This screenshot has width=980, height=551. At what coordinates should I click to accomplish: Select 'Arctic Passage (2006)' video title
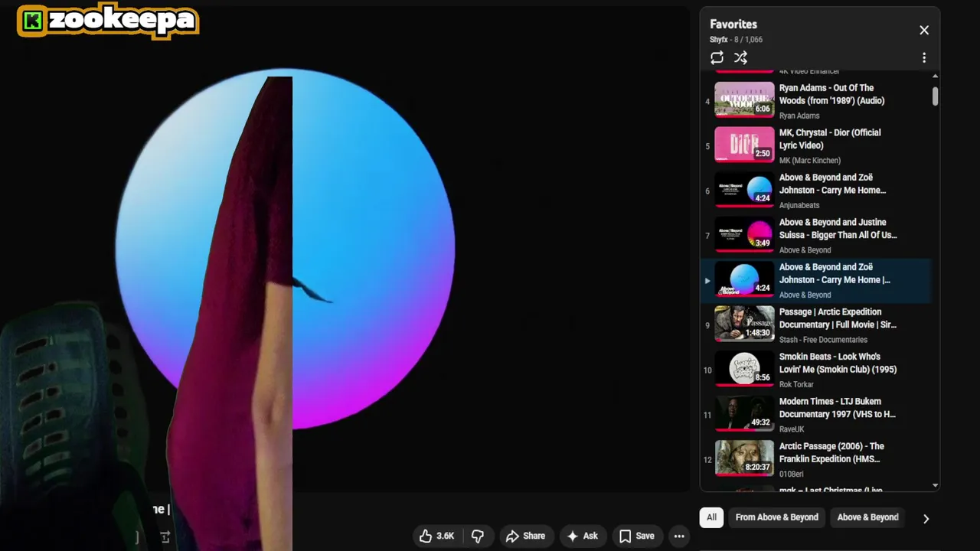click(x=831, y=452)
